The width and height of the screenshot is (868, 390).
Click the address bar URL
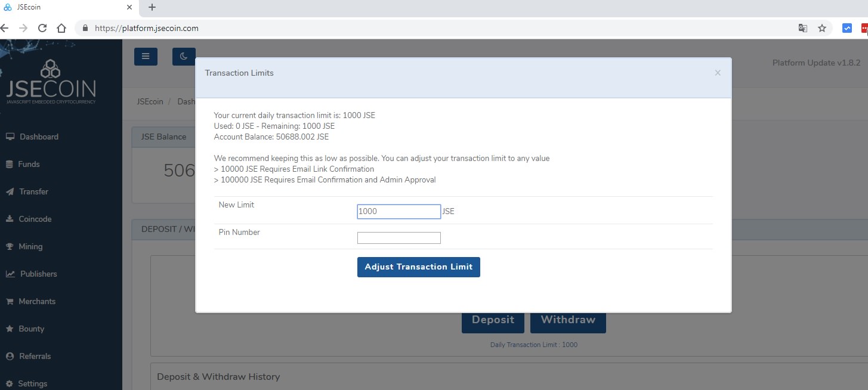click(x=146, y=28)
